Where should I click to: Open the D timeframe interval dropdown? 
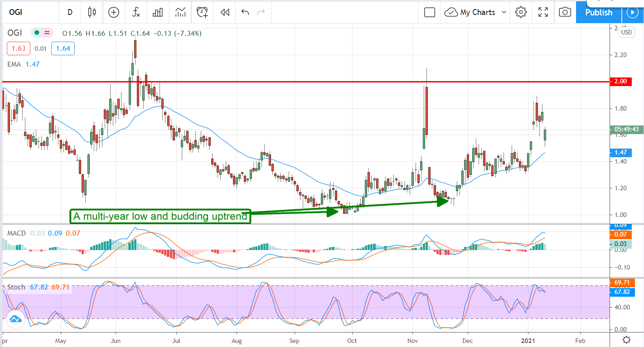[70, 12]
